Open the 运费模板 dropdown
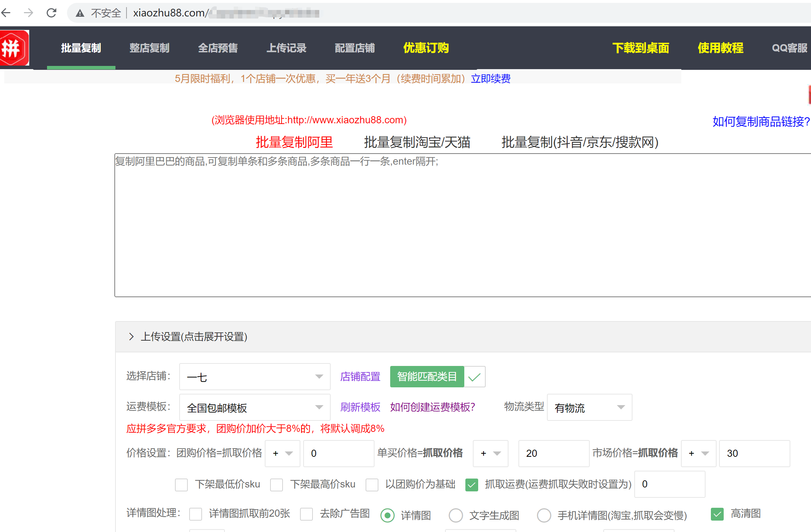 point(254,408)
